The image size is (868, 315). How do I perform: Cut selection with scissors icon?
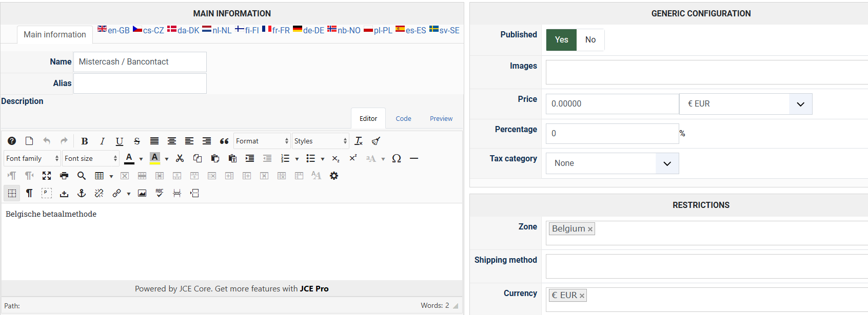point(180,158)
